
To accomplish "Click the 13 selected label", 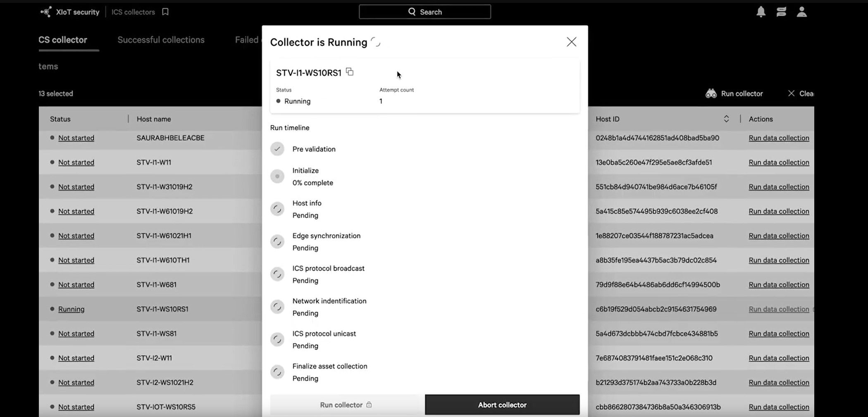I will pyautogui.click(x=56, y=93).
